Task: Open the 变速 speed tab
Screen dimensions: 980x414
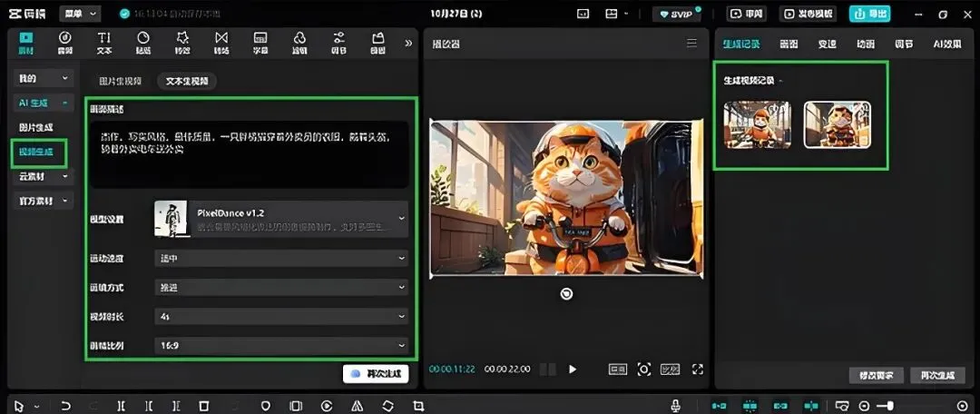Action: [827, 44]
